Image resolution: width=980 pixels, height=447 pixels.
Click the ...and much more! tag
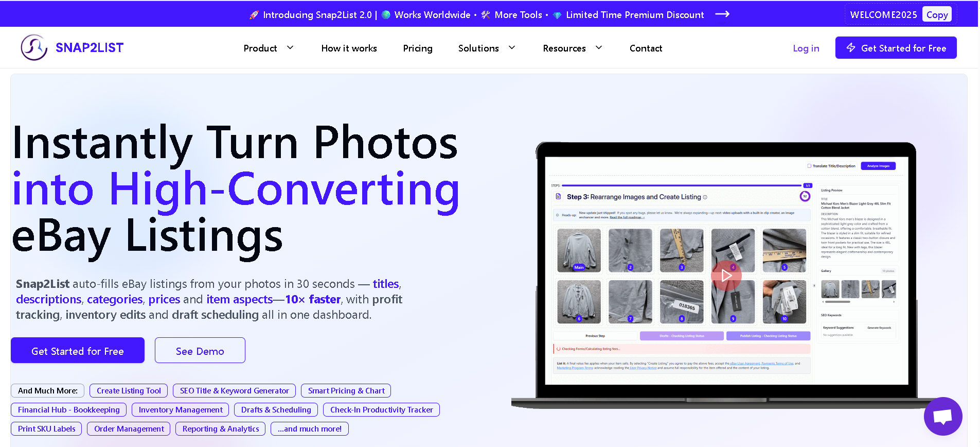point(310,428)
